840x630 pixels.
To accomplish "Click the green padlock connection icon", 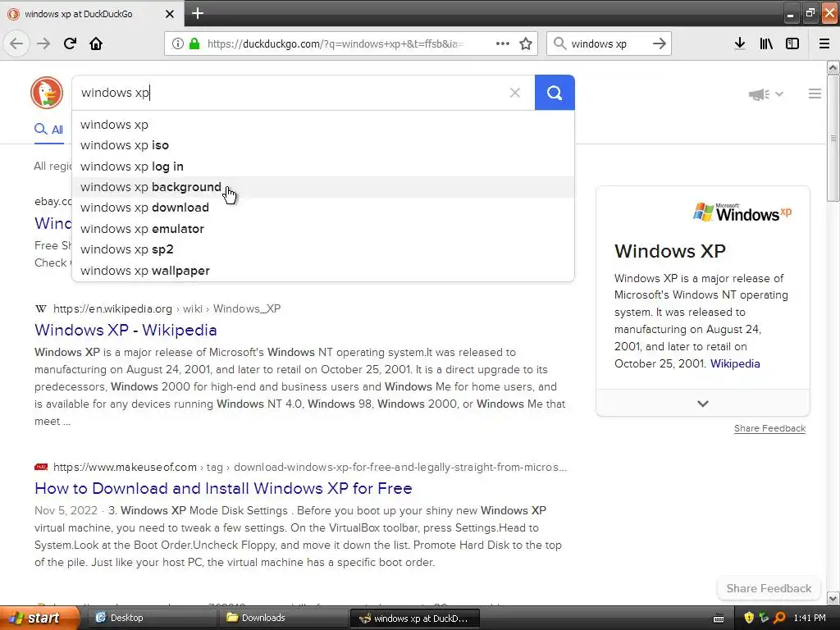I will tap(194, 43).
